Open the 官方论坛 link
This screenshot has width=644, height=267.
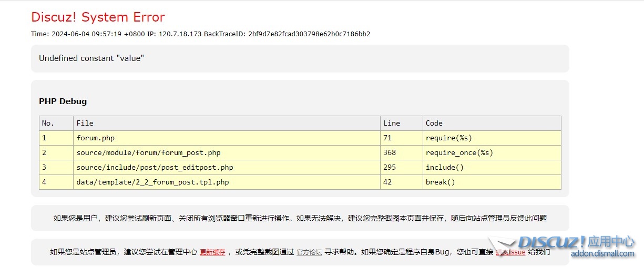click(309, 252)
